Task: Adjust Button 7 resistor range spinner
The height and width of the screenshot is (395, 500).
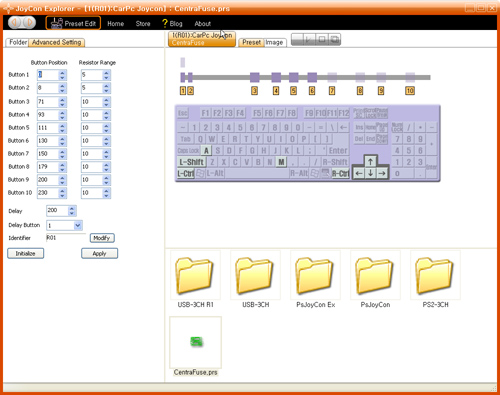Action: pyautogui.click(x=106, y=154)
